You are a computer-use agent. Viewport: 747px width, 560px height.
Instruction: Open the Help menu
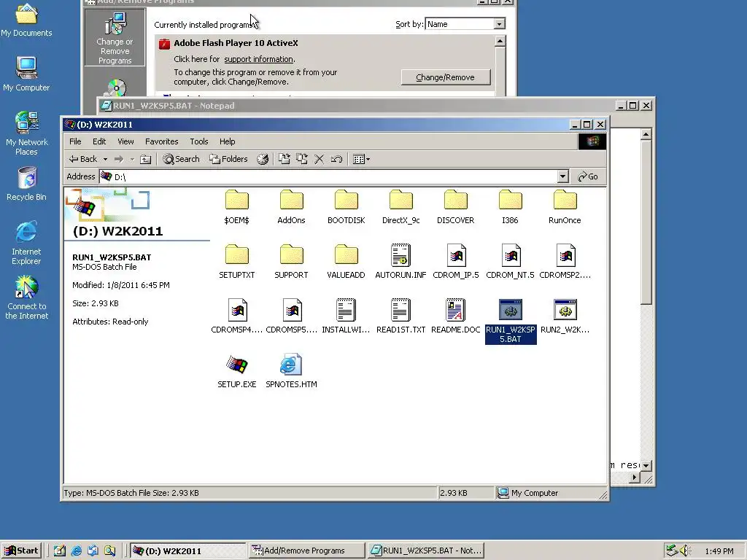point(228,141)
